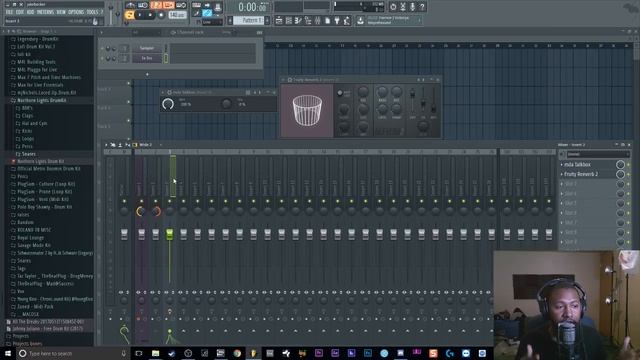Open the FILE menu
Image resolution: width=640 pixels, height=360 pixels.
(x=9, y=12)
